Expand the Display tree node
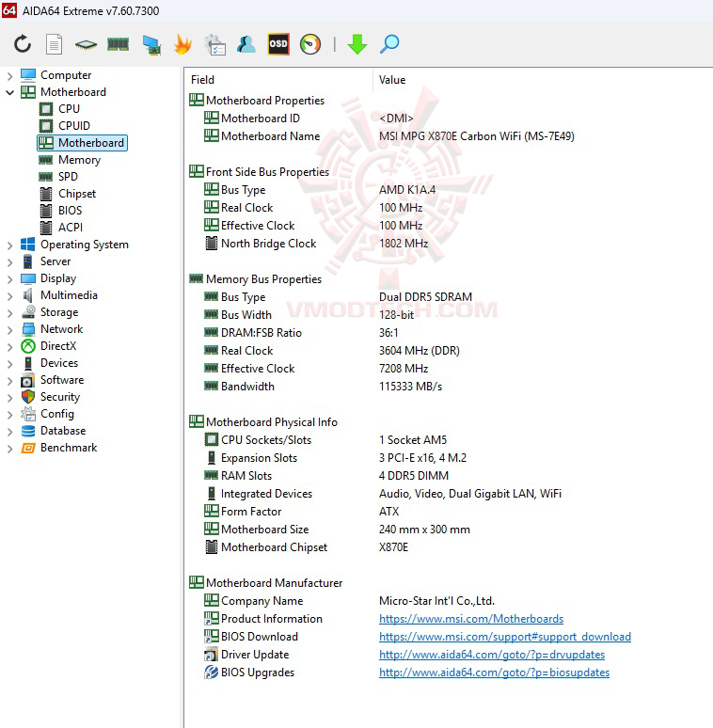 9,279
